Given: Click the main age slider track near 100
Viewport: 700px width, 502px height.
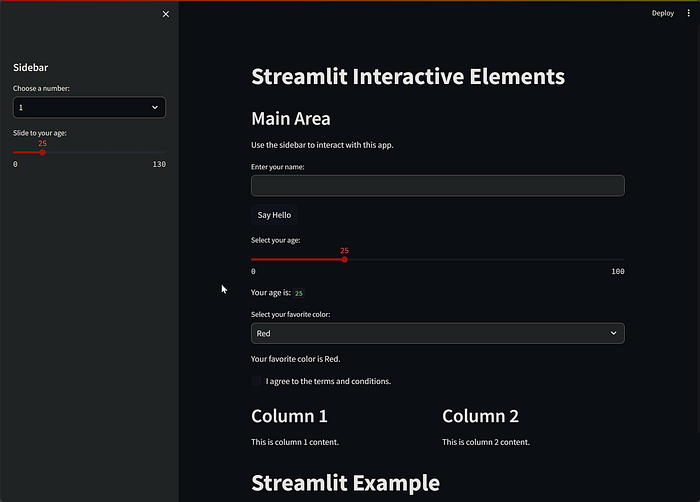Looking at the screenshot, I should tap(618, 259).
